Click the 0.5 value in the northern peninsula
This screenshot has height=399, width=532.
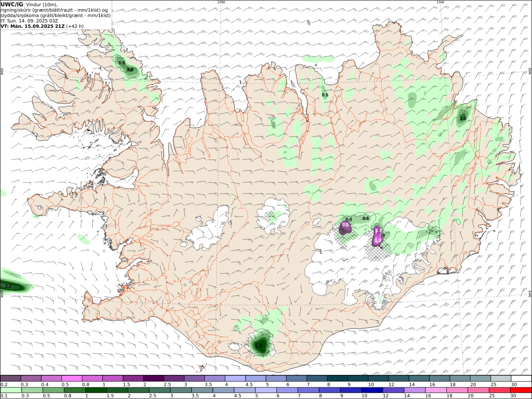coord(325,95)
